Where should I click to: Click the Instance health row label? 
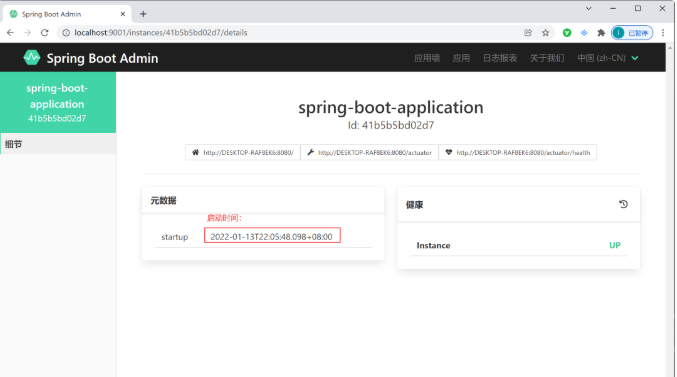(x=433, y=245)
